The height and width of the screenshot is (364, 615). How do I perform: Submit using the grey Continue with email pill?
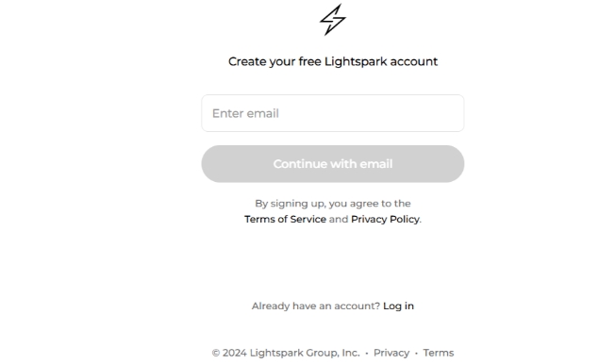333,163
